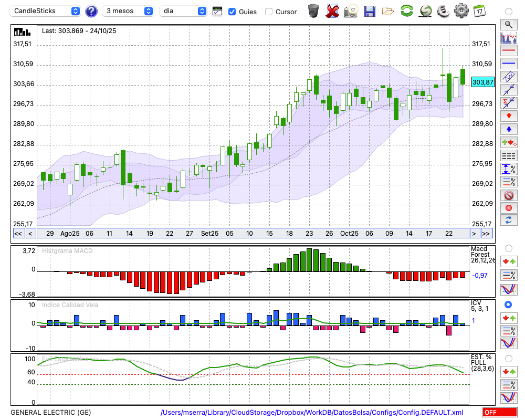The width and height of the screenshot is (525, 420).
Task: Select the trend line arrows tool
Action: [509, 90]
